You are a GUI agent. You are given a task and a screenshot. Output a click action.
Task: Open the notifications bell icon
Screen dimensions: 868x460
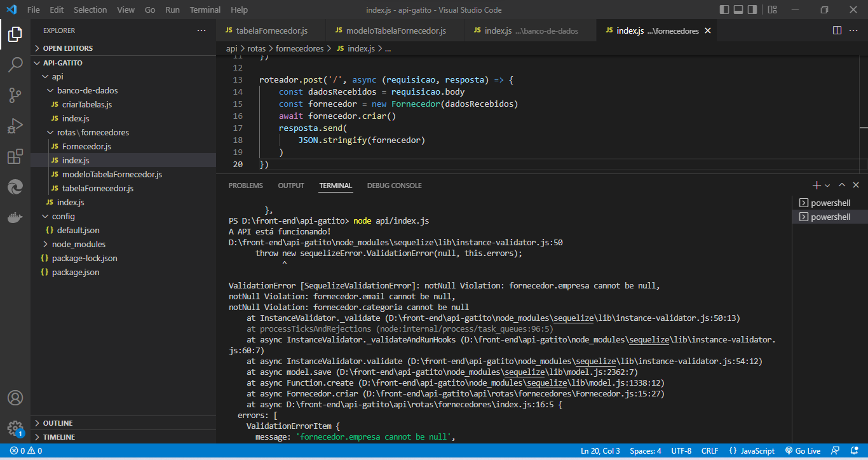pos(855,451)
